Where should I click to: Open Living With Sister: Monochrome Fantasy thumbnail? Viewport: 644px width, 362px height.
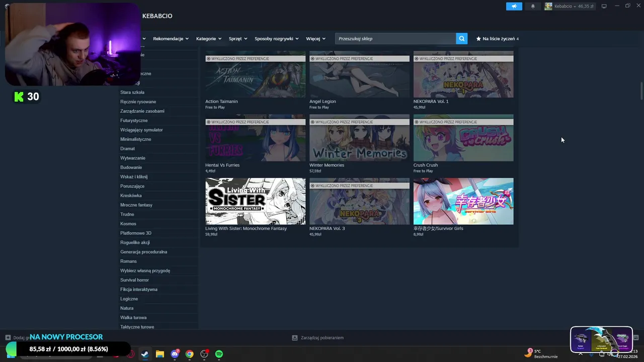pyautogui.click(x=255, y=201)
